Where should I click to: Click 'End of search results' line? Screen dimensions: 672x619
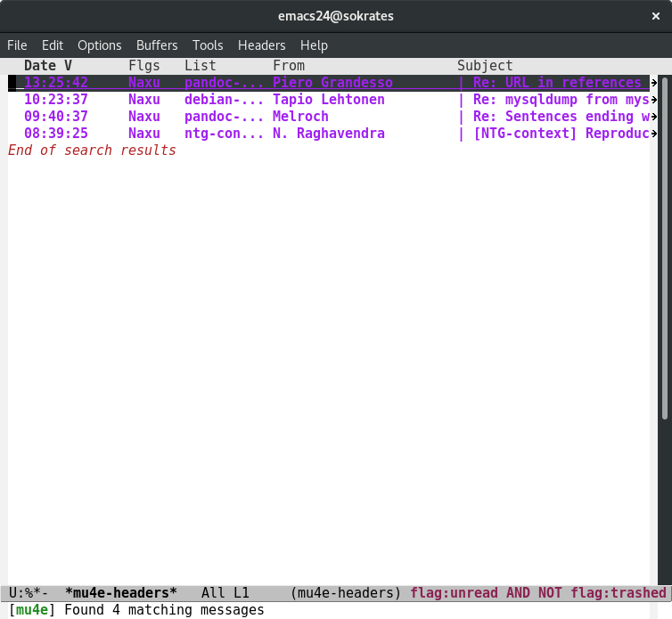(92, 151)
